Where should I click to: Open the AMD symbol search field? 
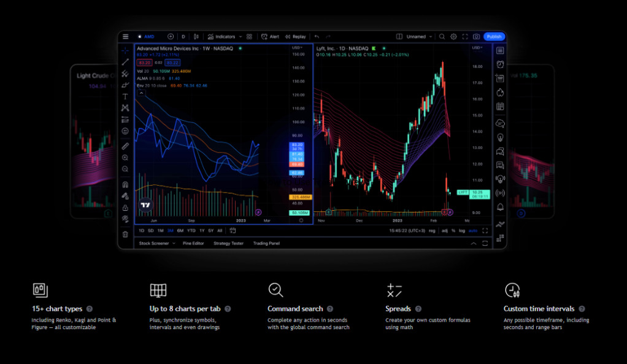[x=147, y=37]
